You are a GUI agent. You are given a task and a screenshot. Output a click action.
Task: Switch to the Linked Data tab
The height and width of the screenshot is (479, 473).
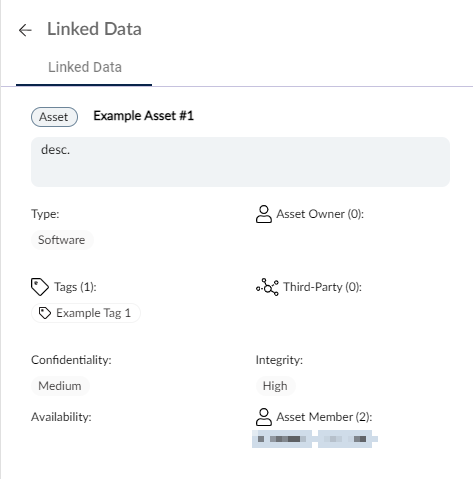[85, 67]
